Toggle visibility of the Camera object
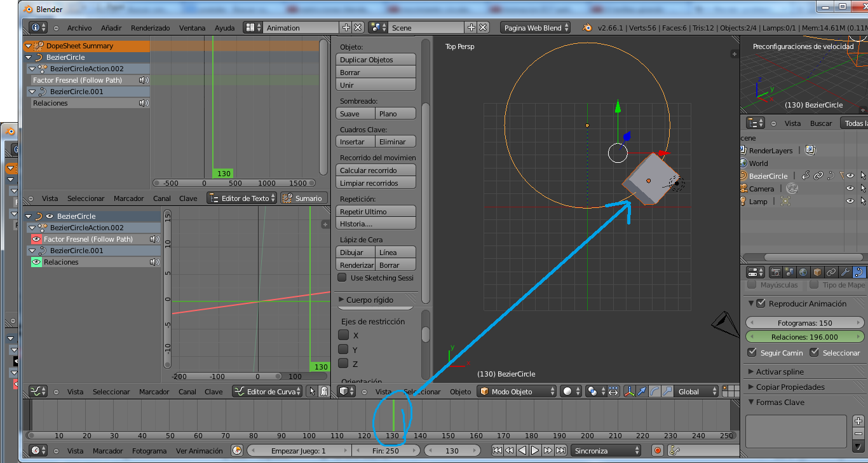The image size is (868, 463). 850,189
